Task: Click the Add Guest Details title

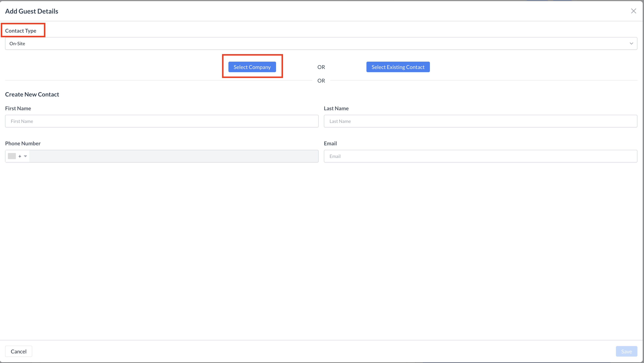Action: coord(31,11)
